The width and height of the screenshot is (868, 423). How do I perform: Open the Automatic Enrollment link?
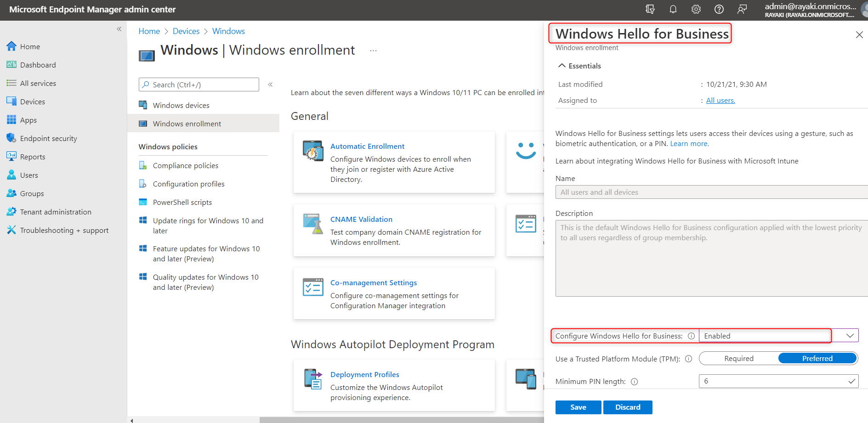(x=367, y=146)
